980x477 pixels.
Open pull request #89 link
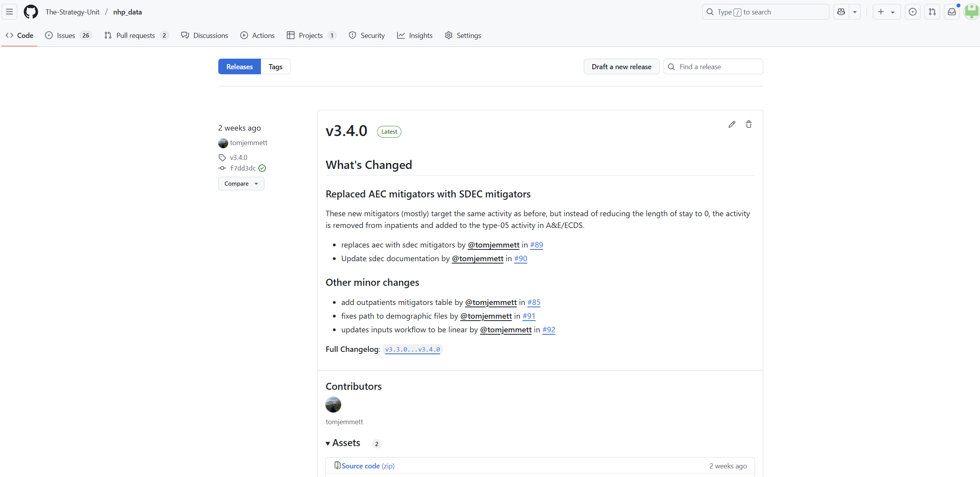(536, 245)
